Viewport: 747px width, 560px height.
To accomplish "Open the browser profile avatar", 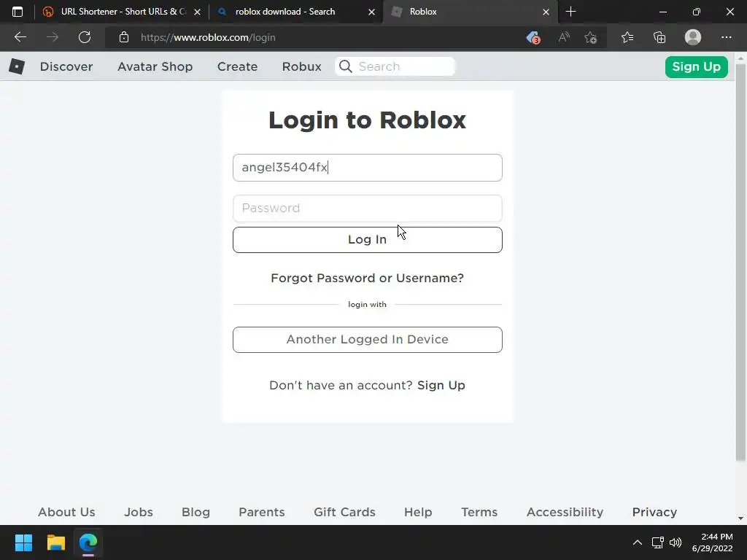I will coord(693,37).
